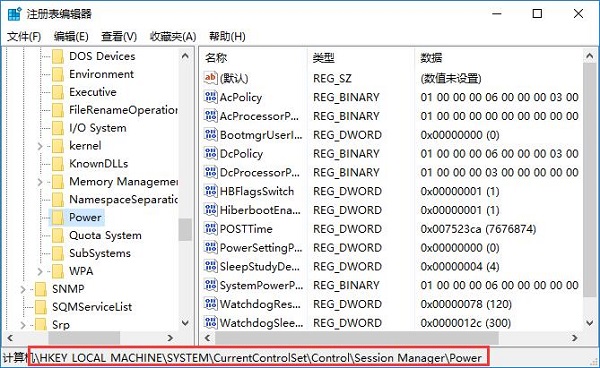The height and width of the screenshot is (368, 600).
Task: Select the I/O System folder icon
Action: click(58, 128)
